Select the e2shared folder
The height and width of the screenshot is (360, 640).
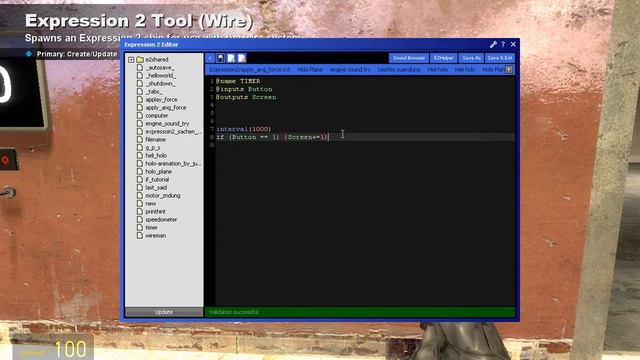[157, 60]
